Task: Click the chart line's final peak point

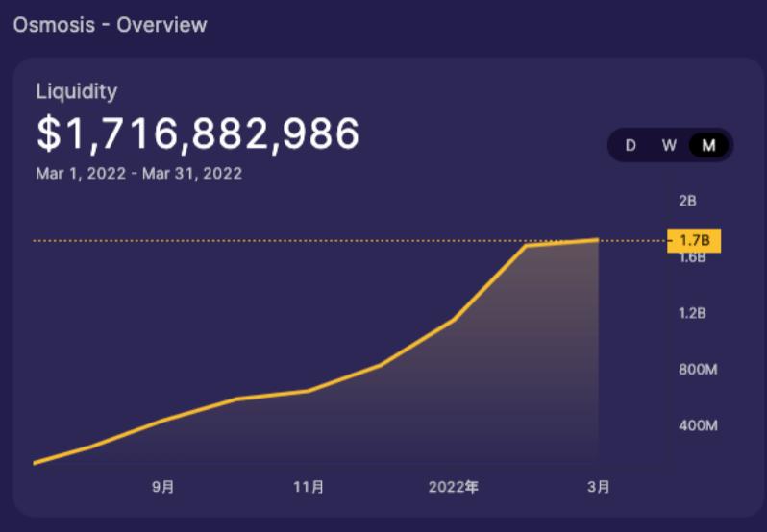Action: click(x=598, y=239)
